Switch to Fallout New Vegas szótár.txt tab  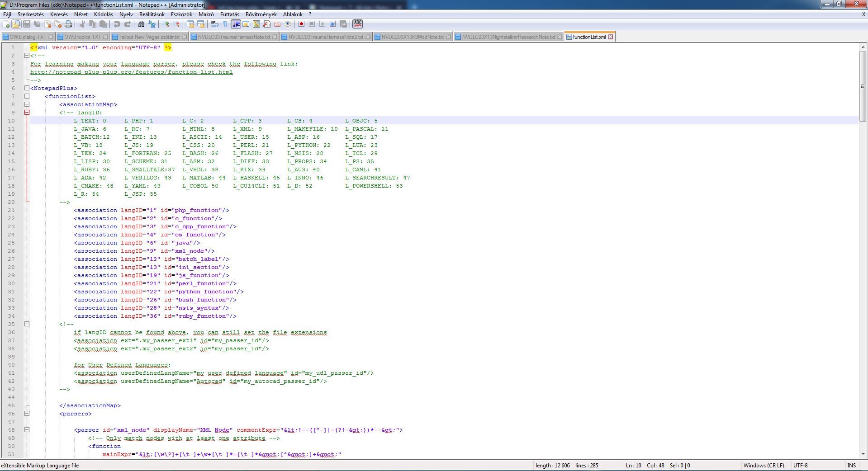149,37
